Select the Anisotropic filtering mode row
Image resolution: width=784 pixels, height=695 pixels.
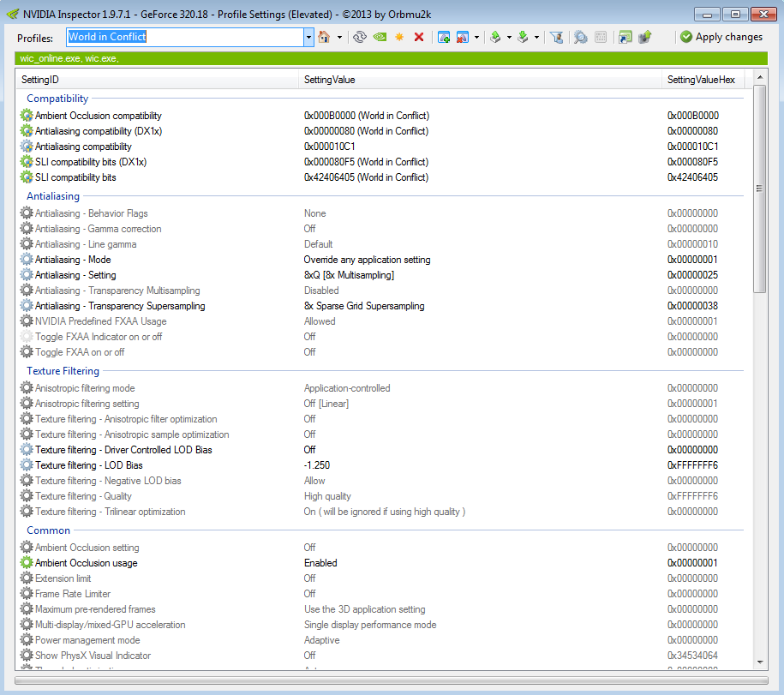click(382, 388)
